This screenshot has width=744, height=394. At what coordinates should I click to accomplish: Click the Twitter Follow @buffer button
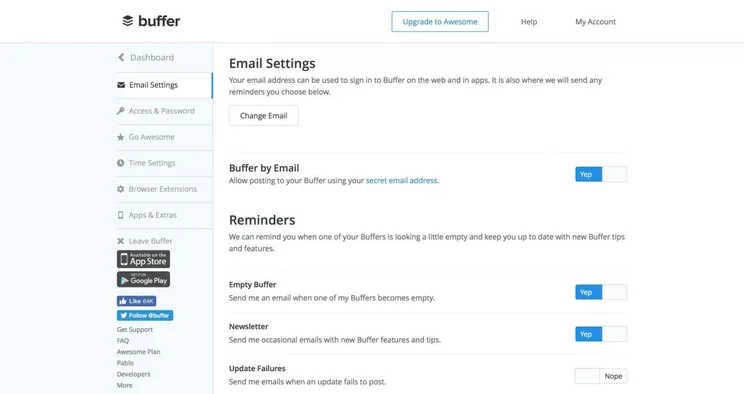(x=145, y=315)
